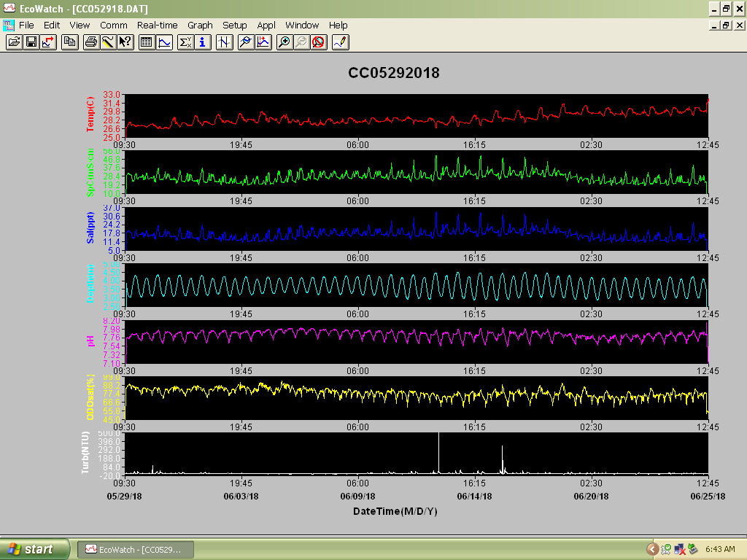The height and width of the screenshot is (560, 747).
Task: Select the EcoWatch taskbar button
Action: tap(135, 550)
